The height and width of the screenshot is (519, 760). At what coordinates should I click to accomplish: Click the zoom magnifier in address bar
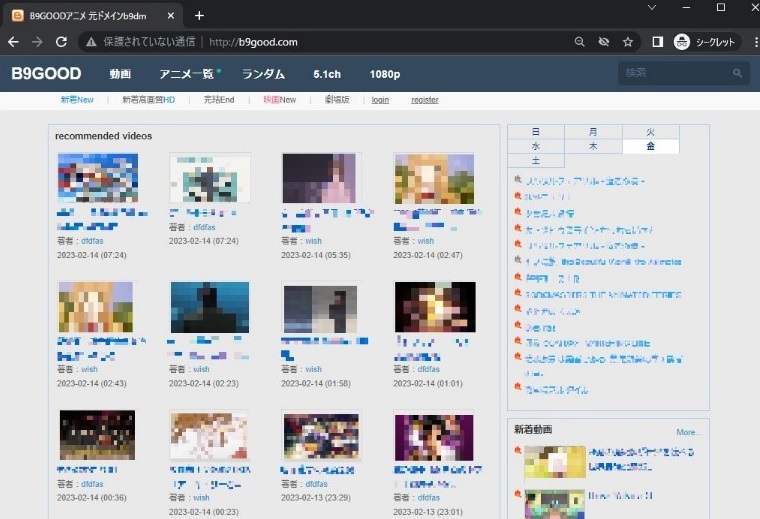(580, 42)
